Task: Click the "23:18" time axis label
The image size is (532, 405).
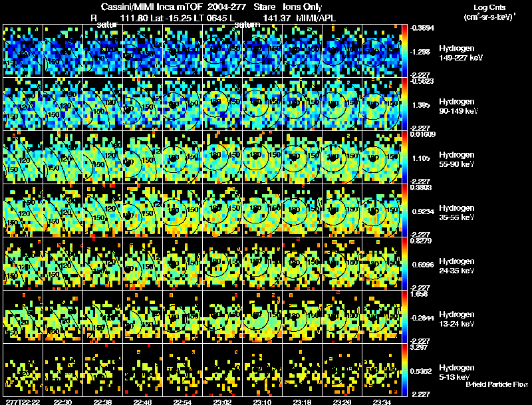Action: pyautogui.click(x=303, y=402)
